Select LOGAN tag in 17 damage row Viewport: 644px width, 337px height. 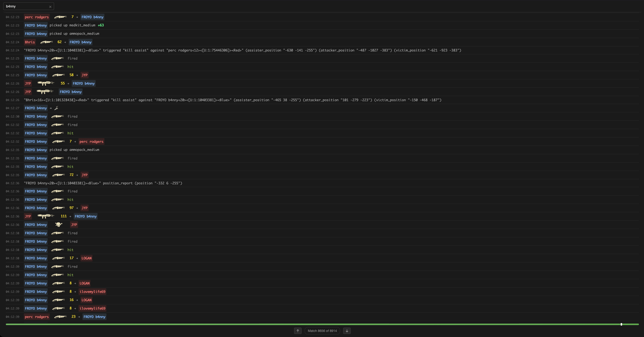[x=87, y=258]
